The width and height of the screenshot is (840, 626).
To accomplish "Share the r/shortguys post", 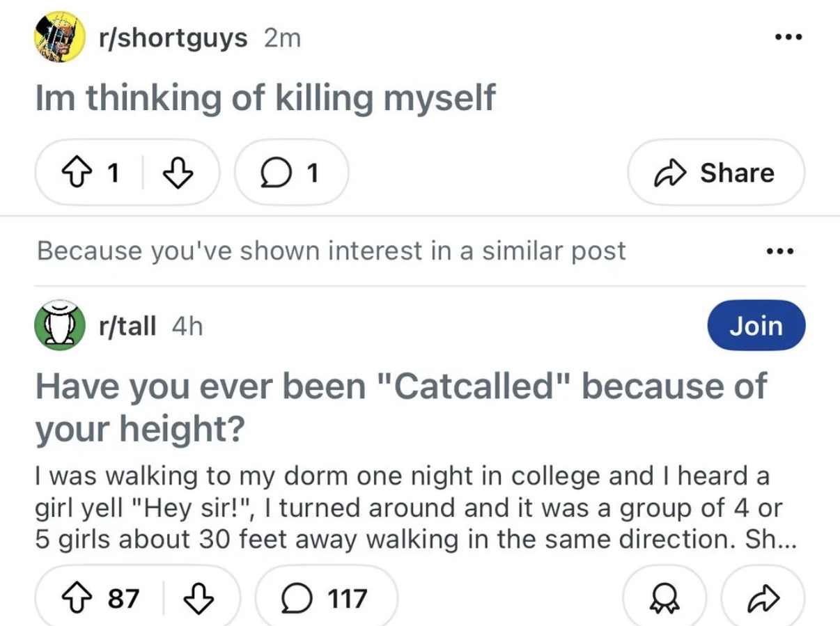I will point(716,173).
